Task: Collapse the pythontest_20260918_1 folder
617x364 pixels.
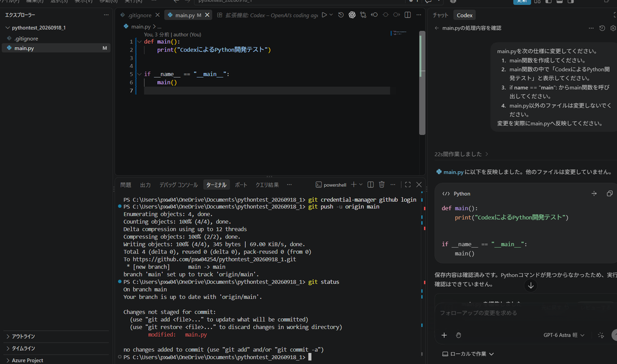Action: pos(39,28)
